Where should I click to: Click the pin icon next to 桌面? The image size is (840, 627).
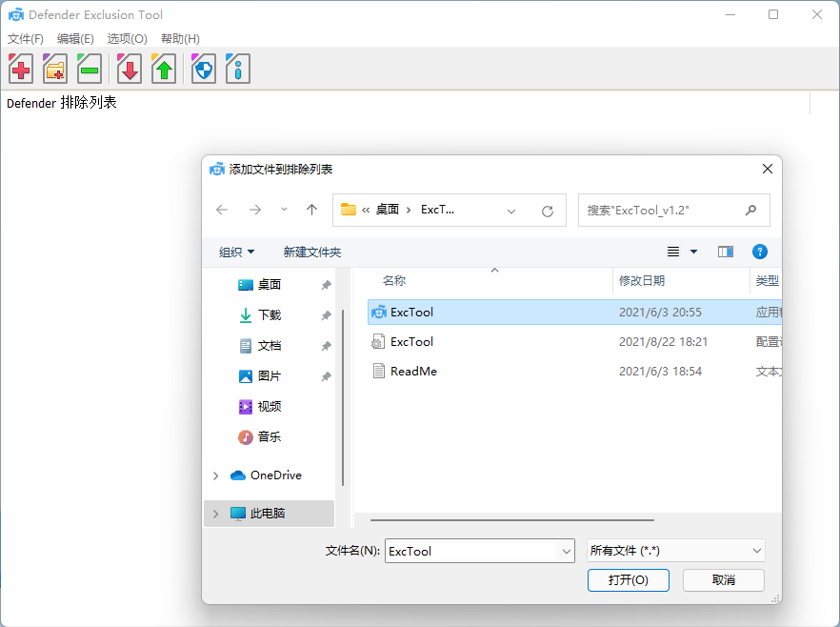click(326, 285)
